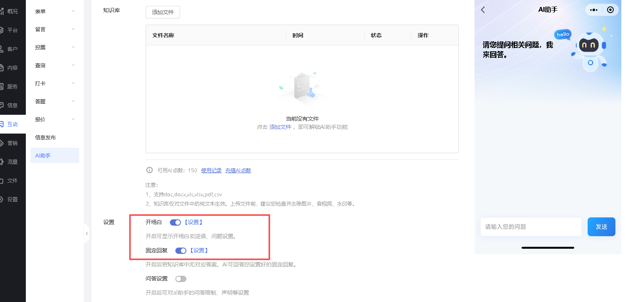Image resolution: width=644 pixels, height=302 pixels.
Task: Select 客户 in the dark sidebar
Action: pyautogui.click(x=12, y=49)
